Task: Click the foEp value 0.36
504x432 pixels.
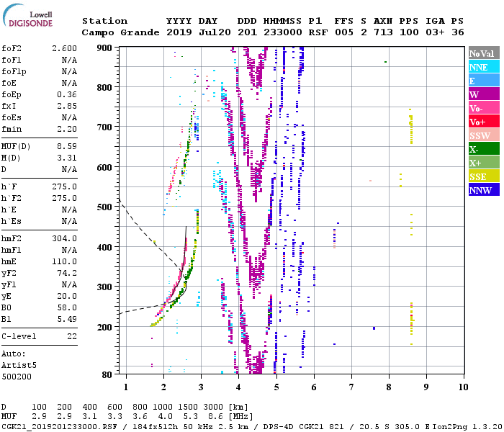Action: coord(67,94)
